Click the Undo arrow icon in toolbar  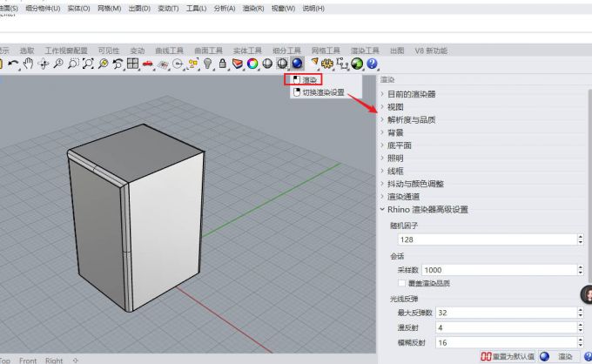[13, 64]
